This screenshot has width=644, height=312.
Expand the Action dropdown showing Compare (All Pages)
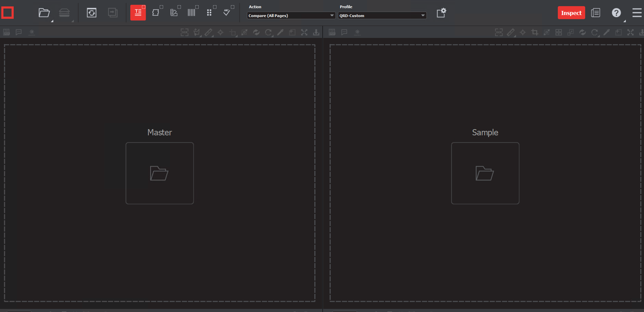pyautogui.click(x=291, y=16)
